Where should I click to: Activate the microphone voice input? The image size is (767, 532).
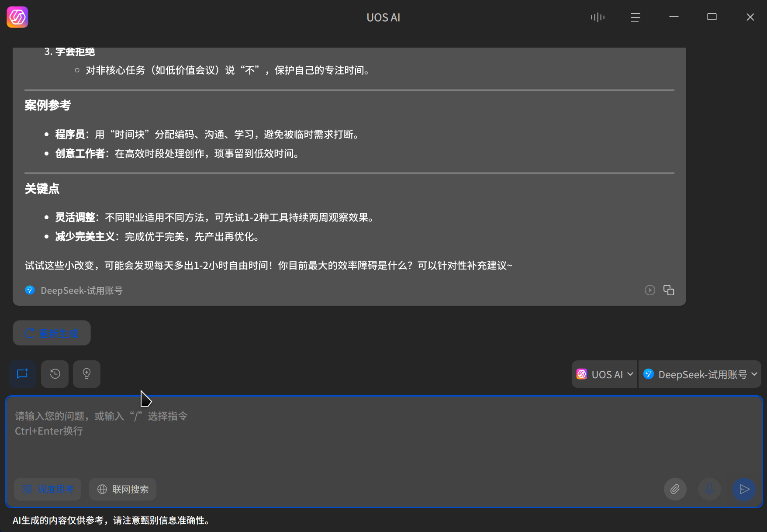pyautogui.click(x=709, y=489)
